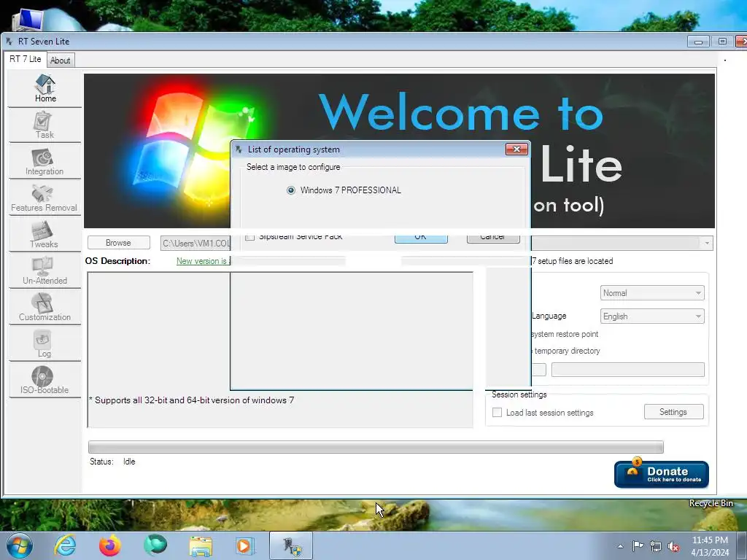This screenshot has width=747, height=560.
Task: Open the Tweaks section
Action: click(44, 234)
